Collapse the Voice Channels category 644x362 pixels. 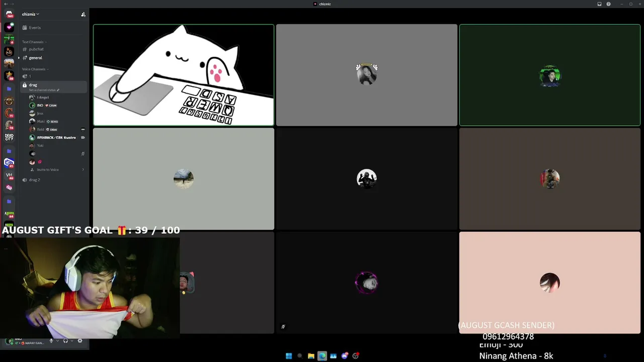point(35,69)
